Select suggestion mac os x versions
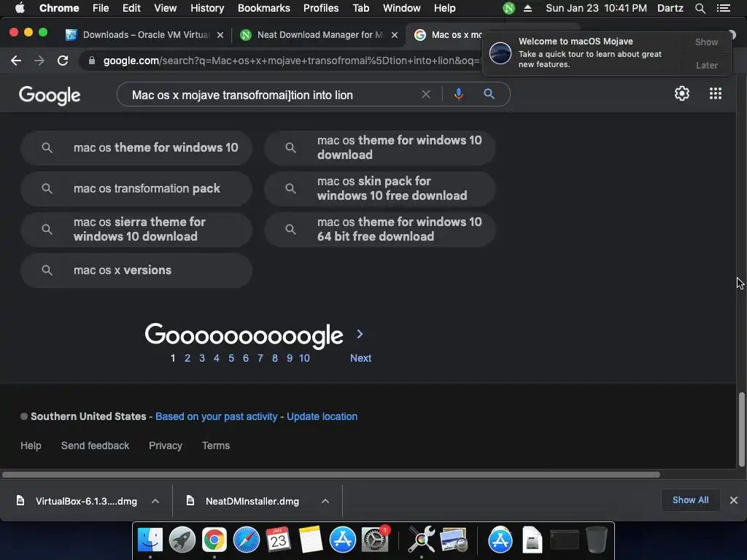Screen dimensions: 747x560 [x=136, y=270]
